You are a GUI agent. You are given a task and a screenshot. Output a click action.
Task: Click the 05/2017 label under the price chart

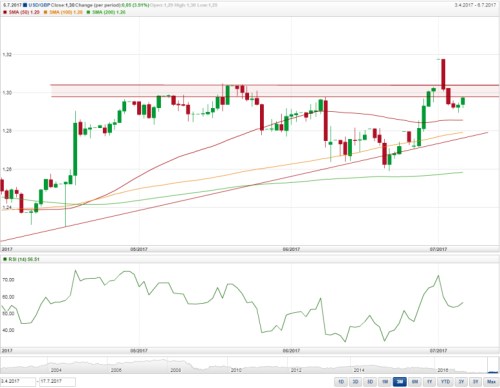[139, 249]
